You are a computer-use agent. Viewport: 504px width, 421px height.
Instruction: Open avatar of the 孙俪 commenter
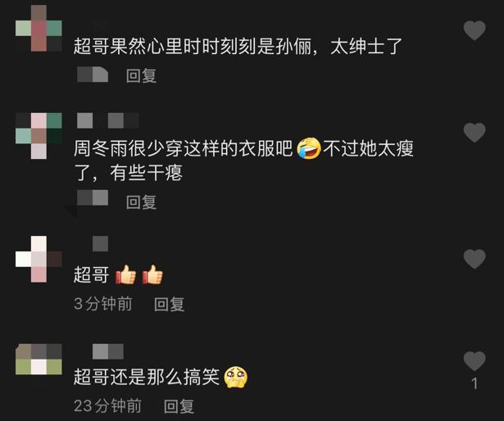(x=39, y=29)
